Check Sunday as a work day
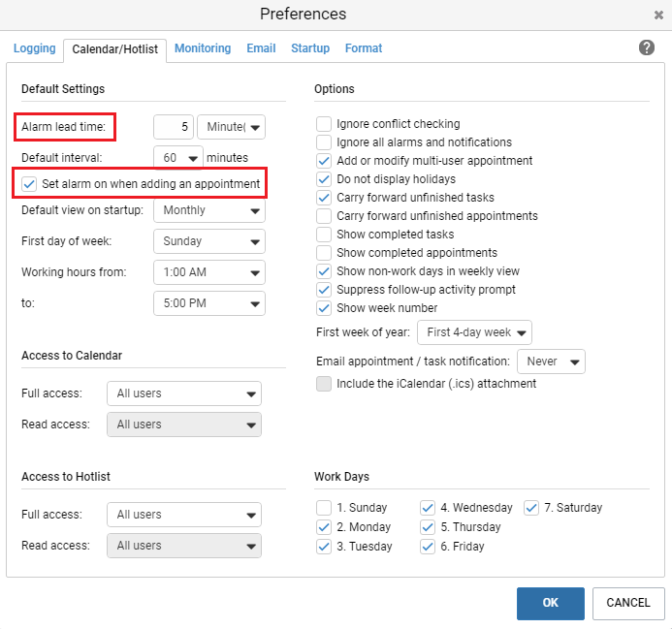 tap(324, 508)
